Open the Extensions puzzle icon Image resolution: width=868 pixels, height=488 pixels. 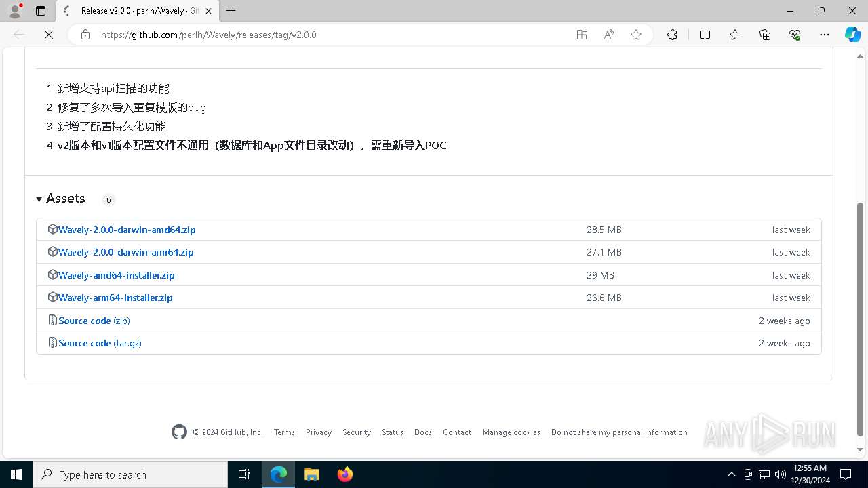(x=672, y=35)
